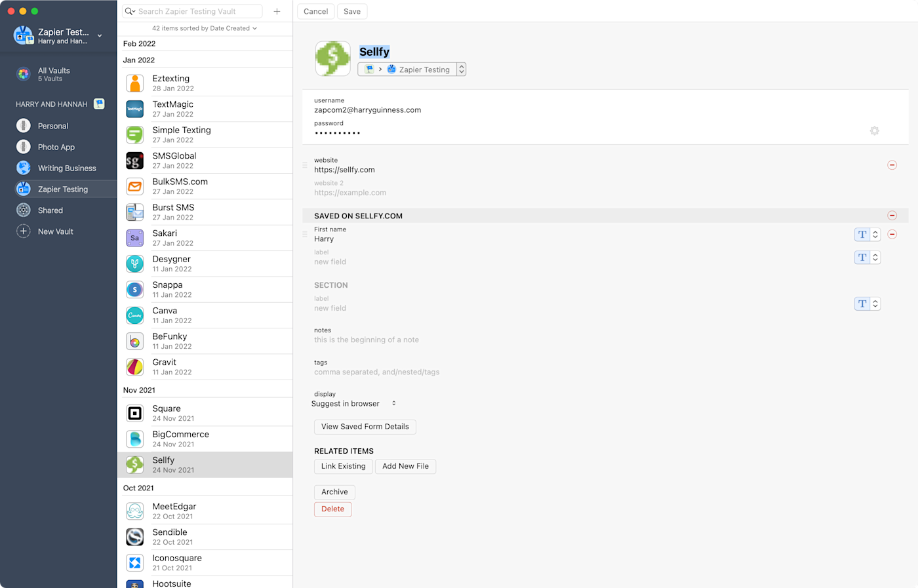Select Burst SMS in item list
Screen dimensions: 918x588
click(205, 212)
